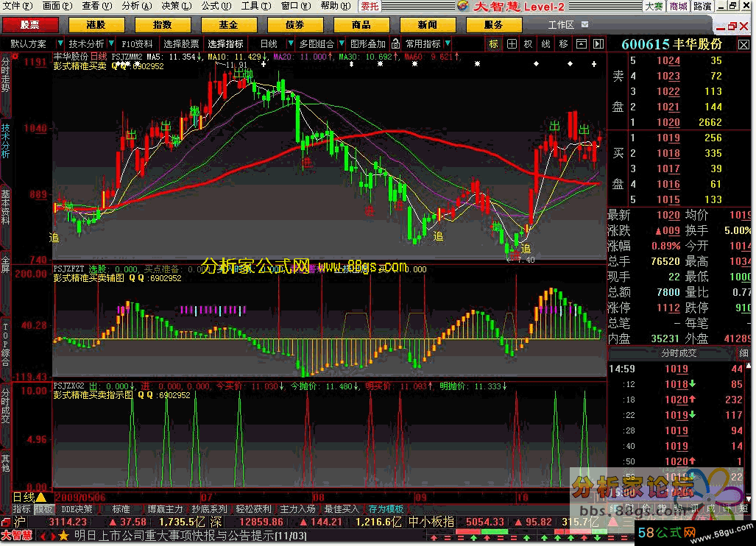Expand the 技术分析 dropdown arrow
Screen dimensions: 756x546
111,44
